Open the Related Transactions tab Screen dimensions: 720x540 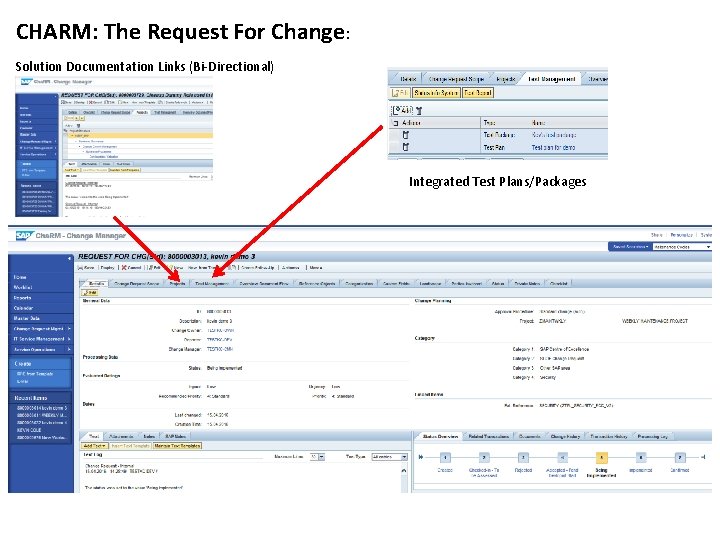(489, 436)
